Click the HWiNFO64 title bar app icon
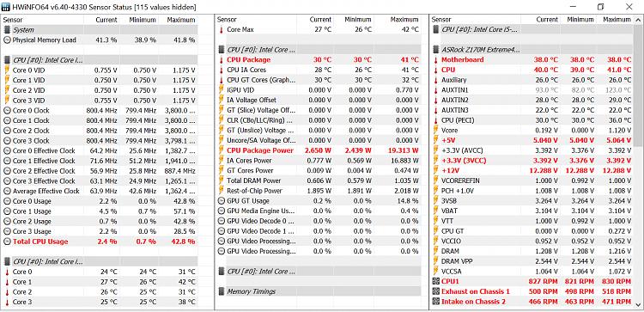The height and width of the screenshot is (312, 644). (5, 7)
